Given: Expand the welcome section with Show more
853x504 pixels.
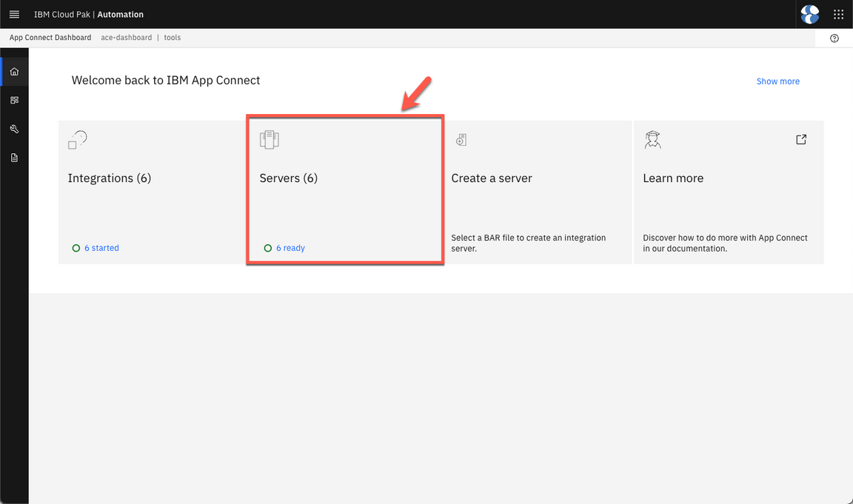Looking at the screenshot, I should tap(777, 81).
